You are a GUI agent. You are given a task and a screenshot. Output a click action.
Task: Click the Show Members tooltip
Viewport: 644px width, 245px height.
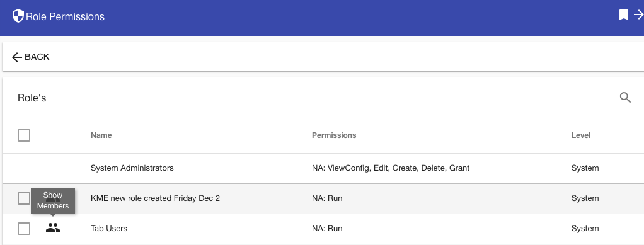53,201
